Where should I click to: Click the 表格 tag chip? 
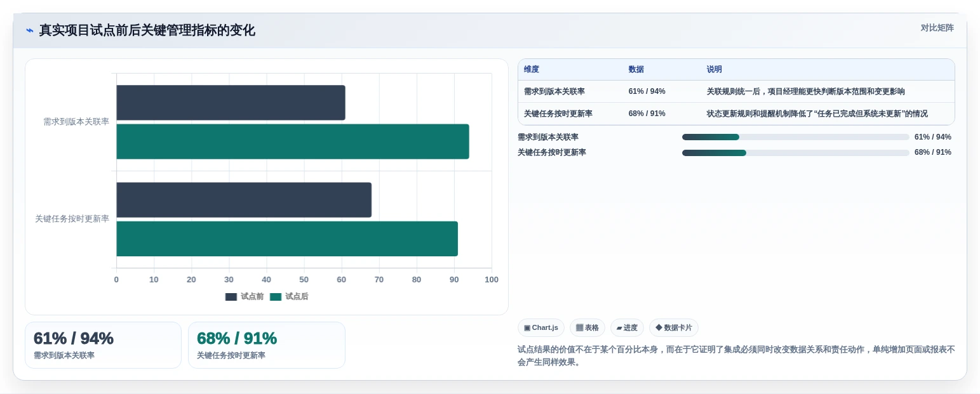click(x=587, y=328)
